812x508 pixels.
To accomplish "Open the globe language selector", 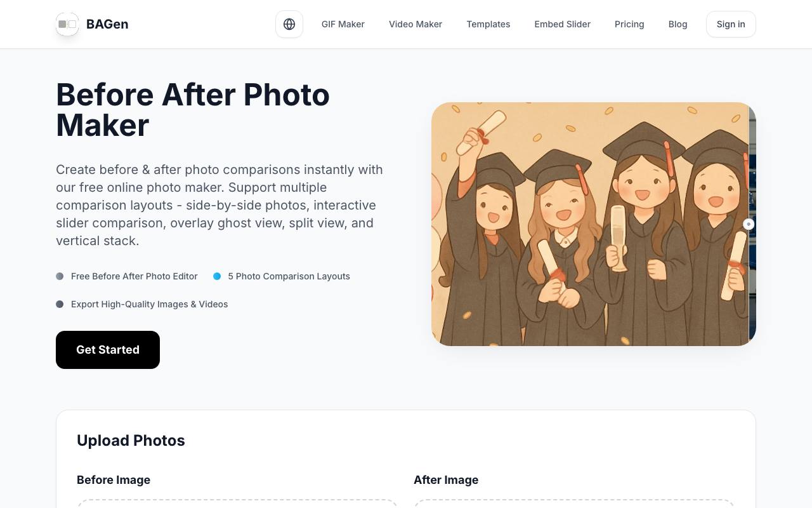I will click(x=289, y=24).
